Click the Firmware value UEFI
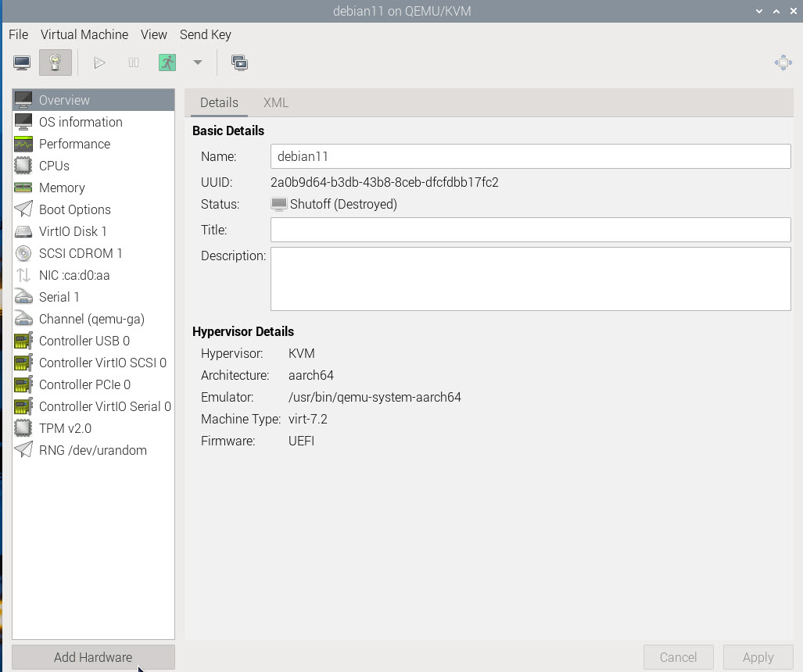The width and height of the screenshot is (803, 672). 301,441
